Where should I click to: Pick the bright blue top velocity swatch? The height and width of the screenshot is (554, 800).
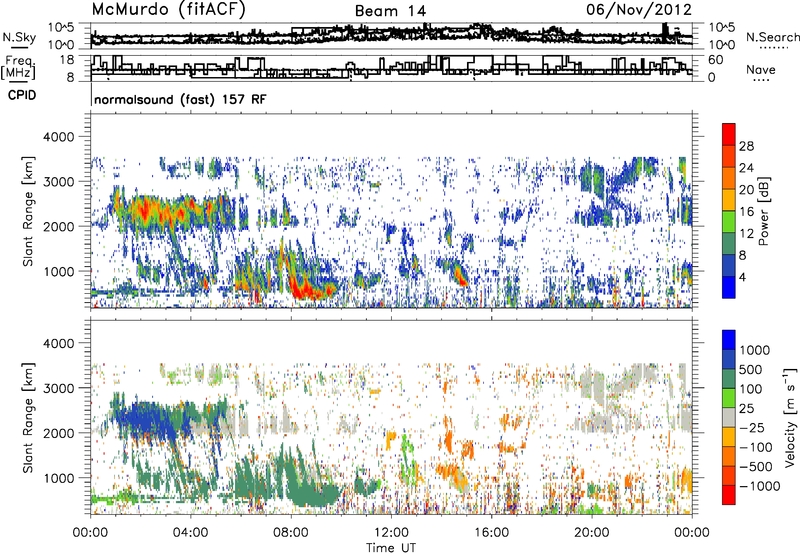point(729,340)
